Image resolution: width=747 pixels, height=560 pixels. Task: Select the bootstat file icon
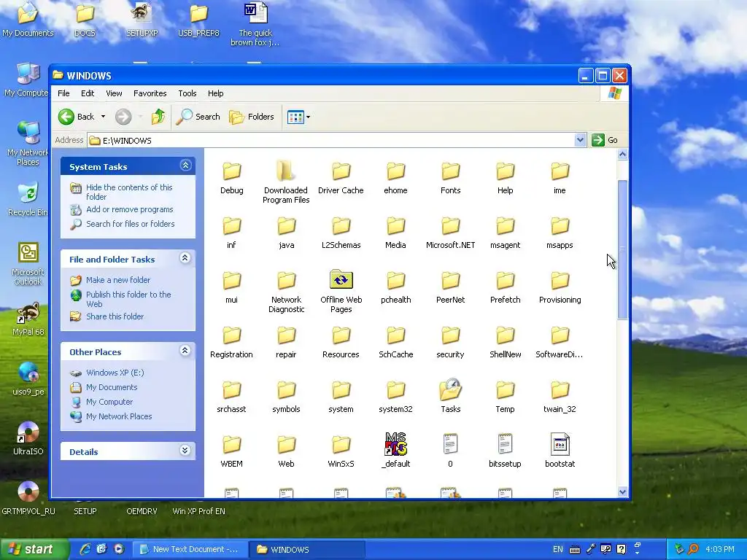[560, 444]
